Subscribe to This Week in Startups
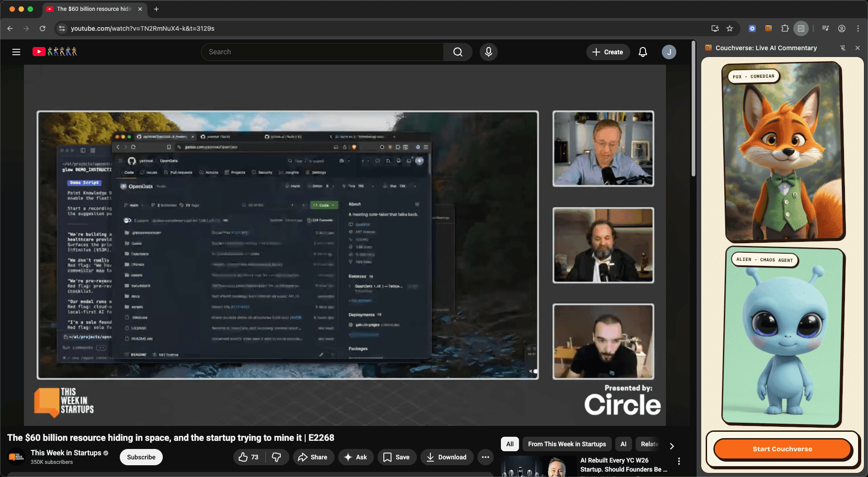This screenshot has width=868, height=477. (x=141, y=457)
